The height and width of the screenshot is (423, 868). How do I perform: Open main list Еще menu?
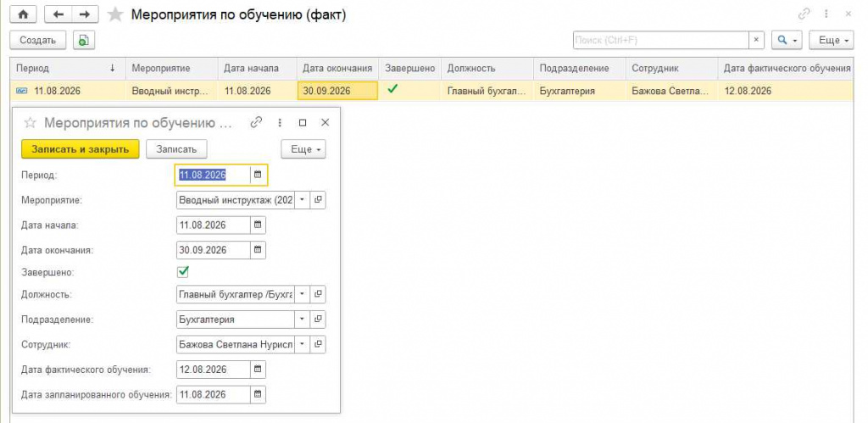[833, 41]
